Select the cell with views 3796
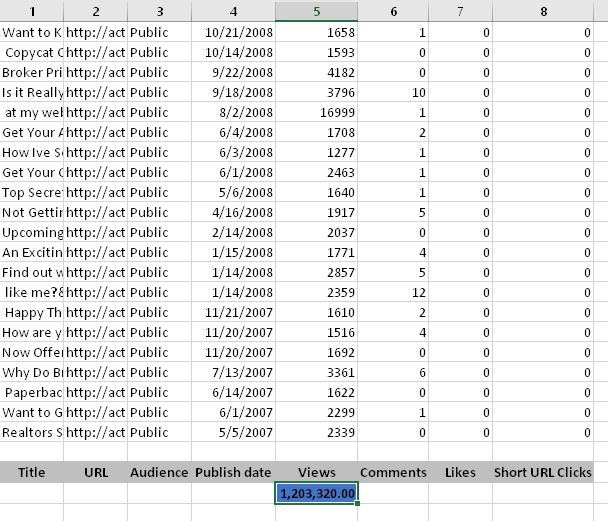The width and height of the screenshot is (608, 521). pyautogui.click(x=316, y=92)
